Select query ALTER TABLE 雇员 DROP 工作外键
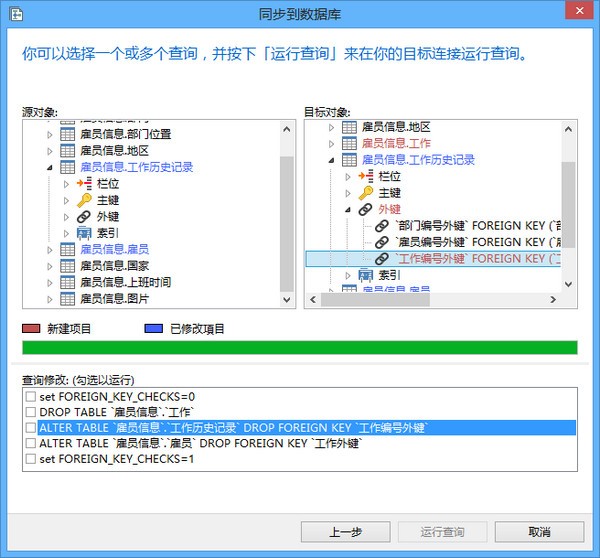 pos(201,443)
